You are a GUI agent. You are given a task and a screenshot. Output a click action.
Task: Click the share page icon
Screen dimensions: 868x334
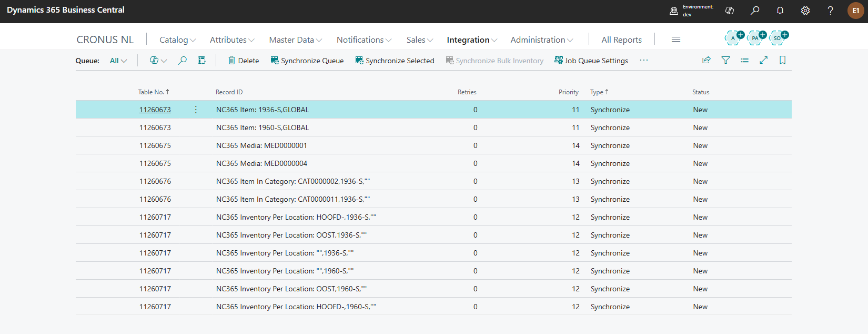pyautogui.click(x=706, y=61)
